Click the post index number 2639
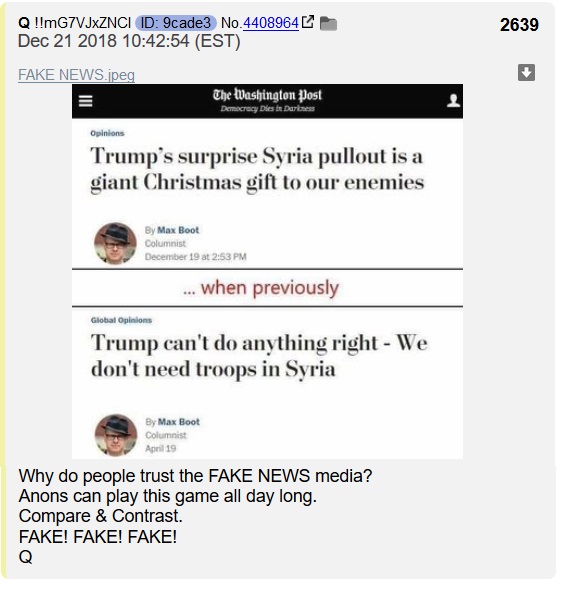The image size is (571, 602). click(519, 25)
